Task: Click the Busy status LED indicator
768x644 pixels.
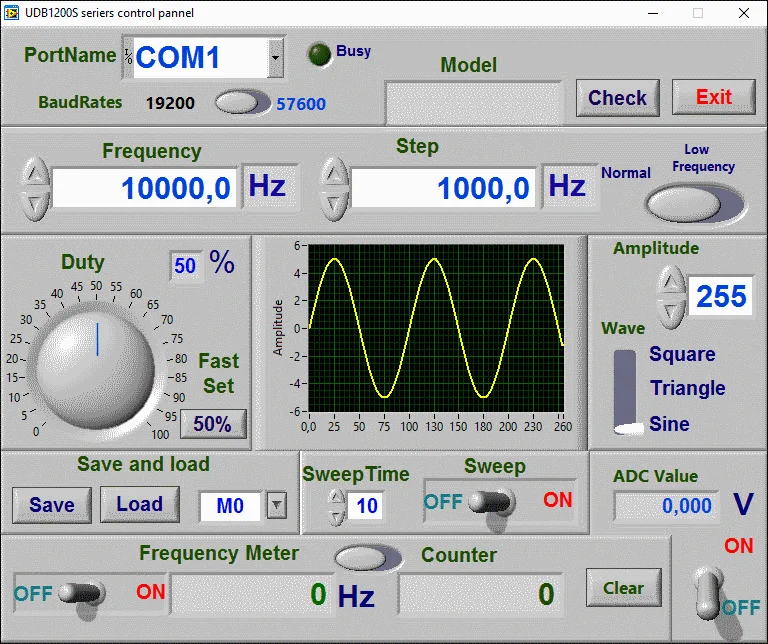Action: pyautogui.click(x=319, y=55)
